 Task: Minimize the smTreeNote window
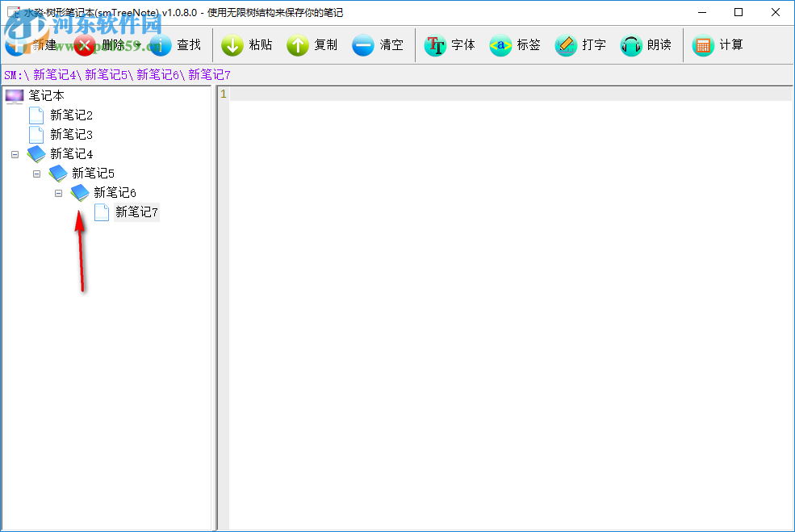tap(702, 12)
